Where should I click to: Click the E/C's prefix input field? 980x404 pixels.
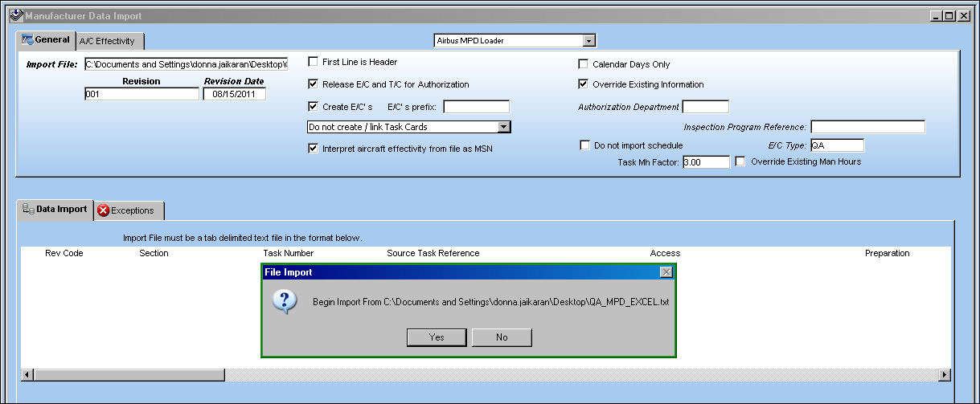coord(476,107)
